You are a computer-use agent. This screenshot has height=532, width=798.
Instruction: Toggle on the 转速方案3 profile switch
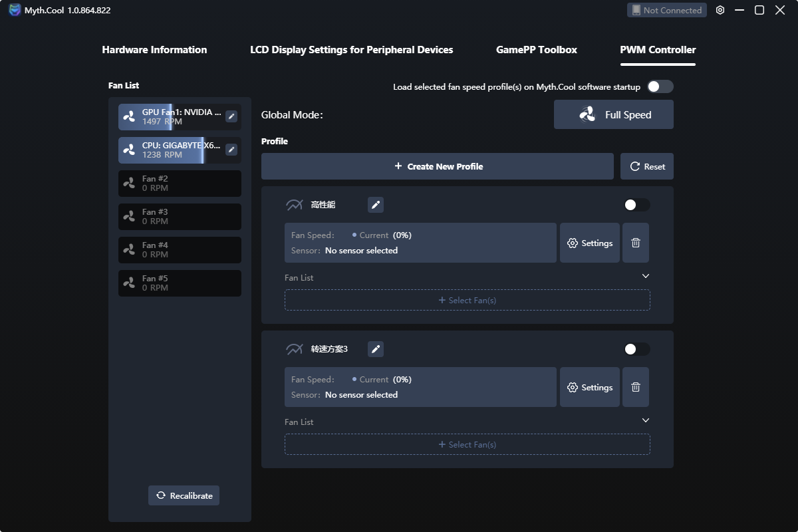tap(637, 349)
